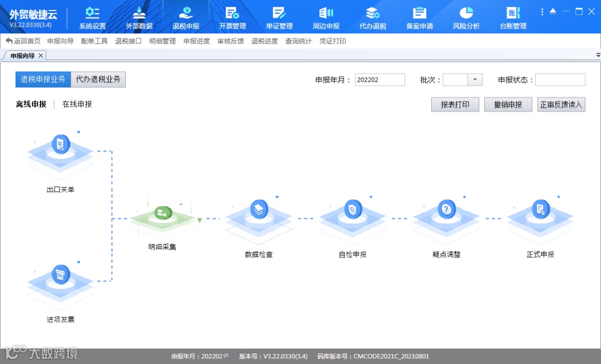Click the upward triangle collapse icon
This screenshot has width=601, height=364.
[x=553, y=12]
